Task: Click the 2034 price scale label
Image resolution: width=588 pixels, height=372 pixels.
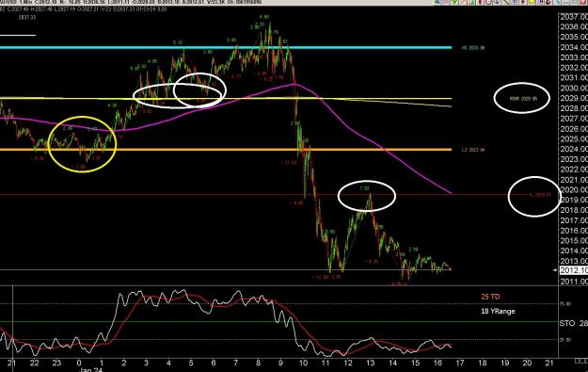Action: [573, 47]
